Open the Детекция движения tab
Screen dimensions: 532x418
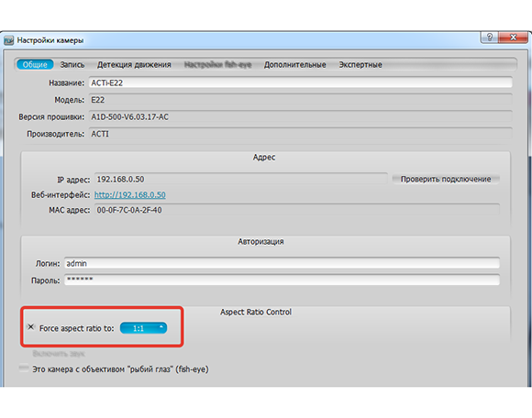click(134, 65)
